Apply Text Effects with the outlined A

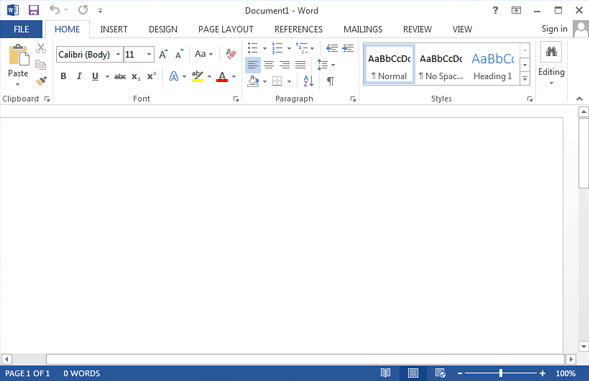pyautogui.click(x=174, y=76)
